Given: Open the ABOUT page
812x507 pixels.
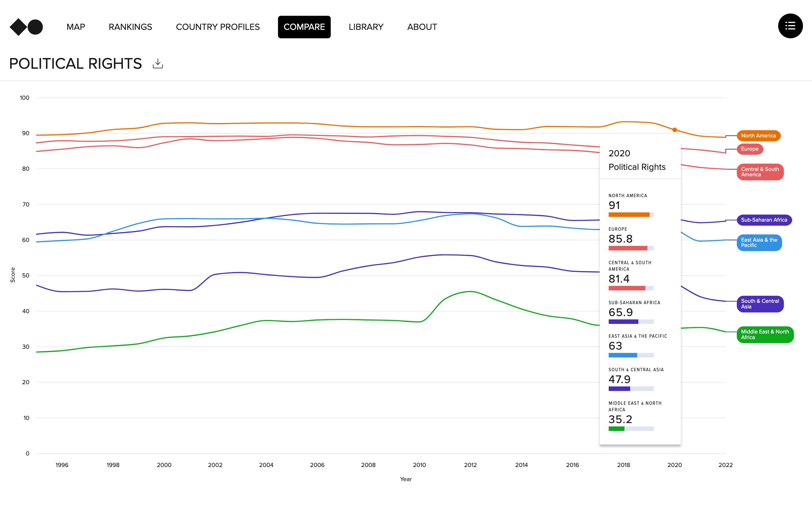Looking at the screenshot, I should pyautogui.click(x=422, y=27).
